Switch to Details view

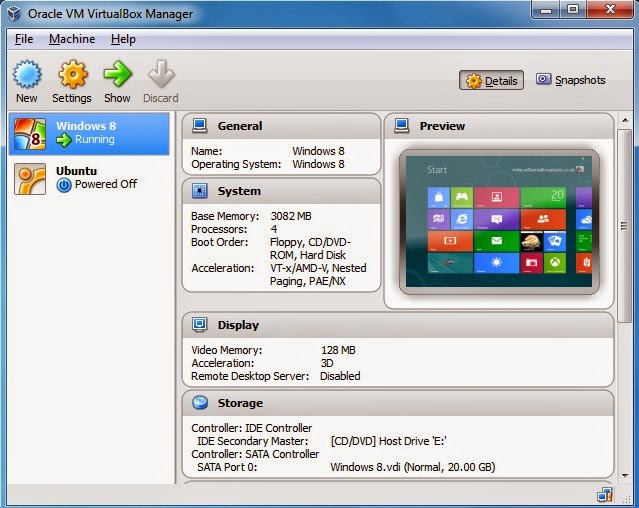tap(491, 80)
